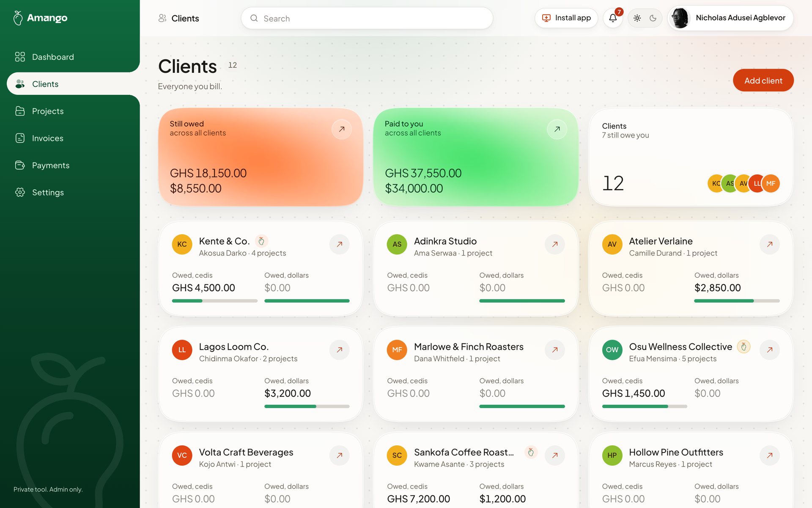Click mango badge beside Kente & Co.

[261, 241]
